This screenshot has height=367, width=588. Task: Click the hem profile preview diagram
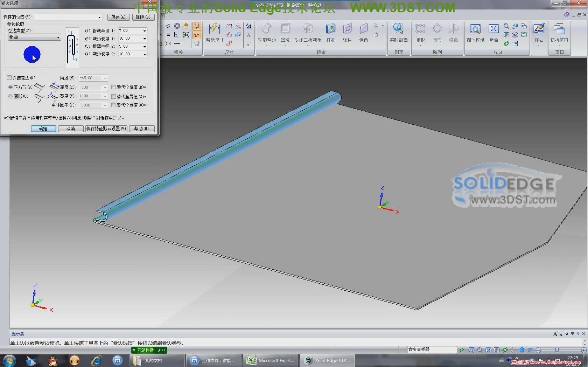[72, 48]
